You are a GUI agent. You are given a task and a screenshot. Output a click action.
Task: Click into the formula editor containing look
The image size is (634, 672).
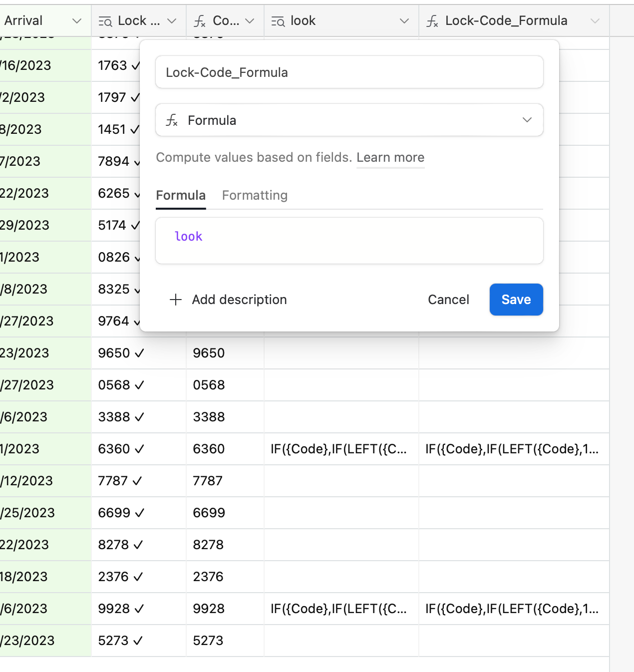[x=349, y=241]
